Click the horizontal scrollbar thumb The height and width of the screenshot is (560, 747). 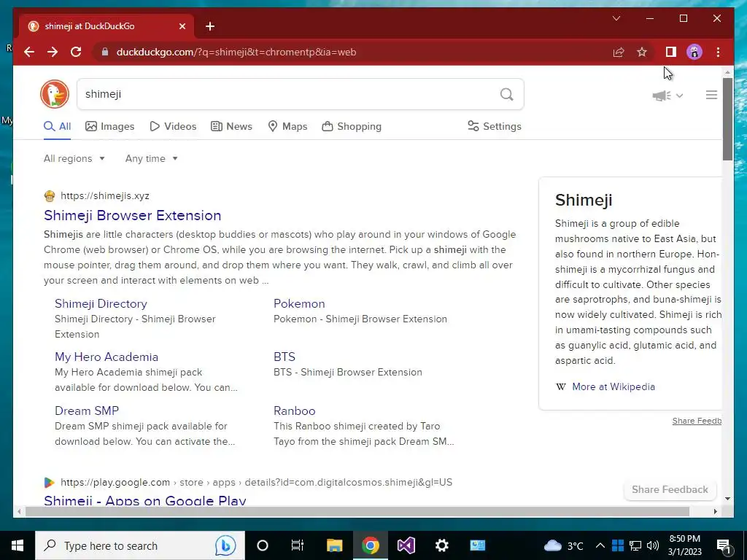coord(357,511)
